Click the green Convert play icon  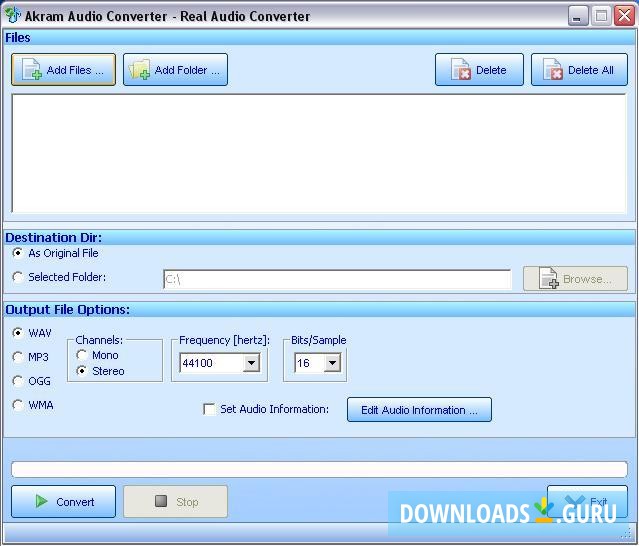point(41,501)
